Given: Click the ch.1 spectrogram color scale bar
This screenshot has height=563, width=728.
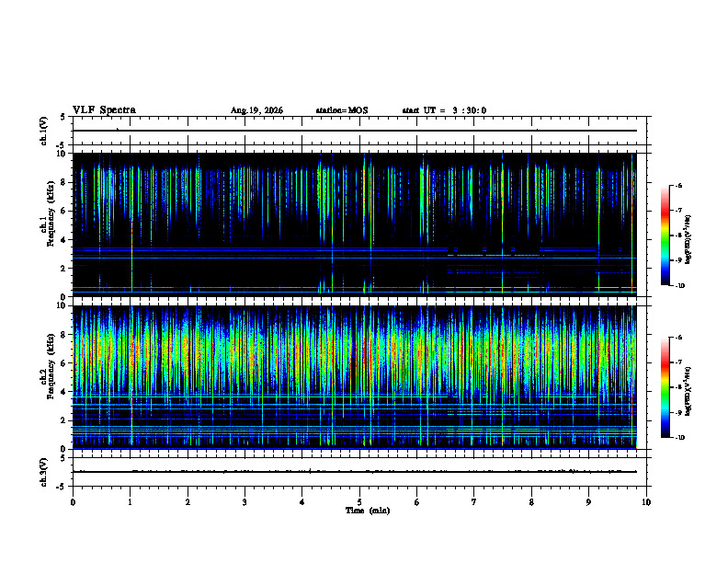Looking at the screenshot, I should pos(665,236).
